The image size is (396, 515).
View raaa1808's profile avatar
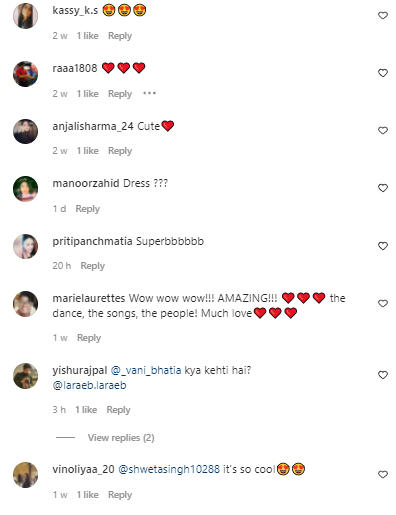(25, 74)
